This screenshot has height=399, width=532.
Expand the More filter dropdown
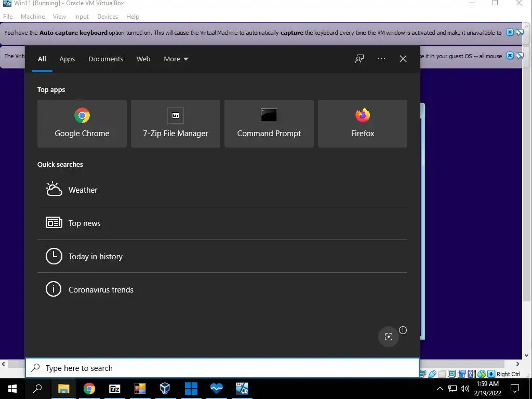pyautogui.click(x=176, y=59)
